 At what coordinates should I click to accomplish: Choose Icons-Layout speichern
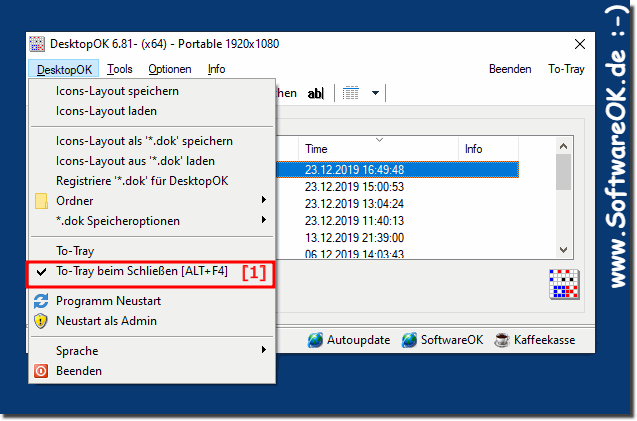pyautogui.click(x=117, y=91)
